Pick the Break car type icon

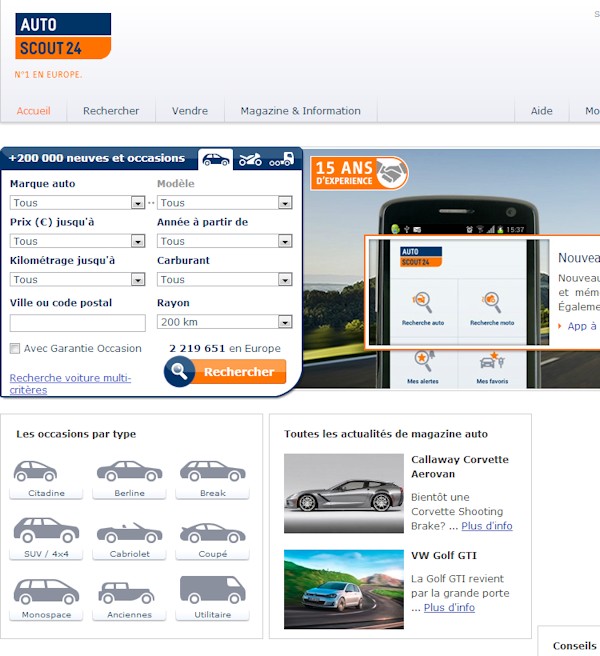click(213, 472)
